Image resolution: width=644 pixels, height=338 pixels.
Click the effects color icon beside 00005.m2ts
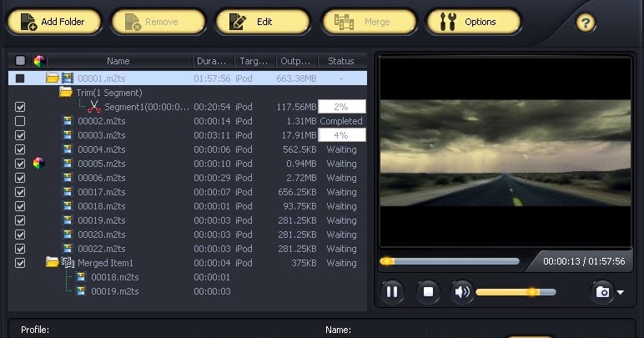(39, 164)
